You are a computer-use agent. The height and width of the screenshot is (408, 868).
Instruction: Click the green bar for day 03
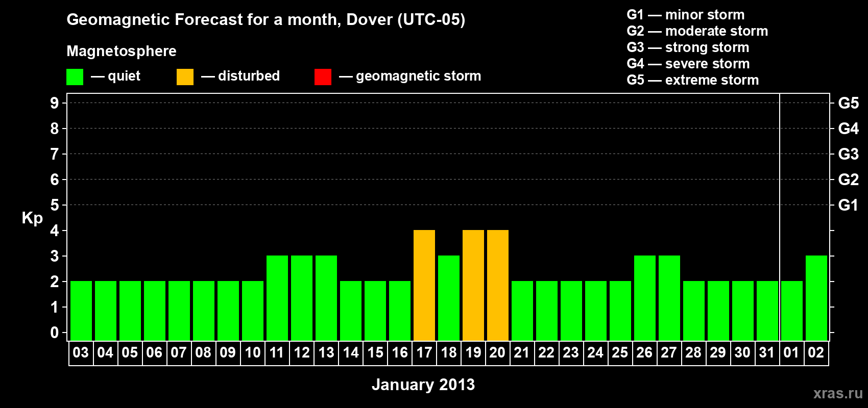point(81,311)
